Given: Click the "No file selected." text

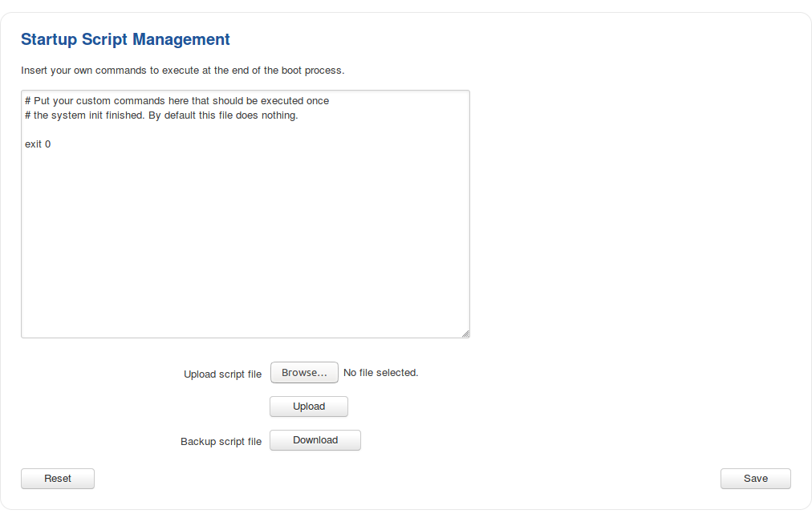Looking at the screenshot, I should tap(380, 373).
